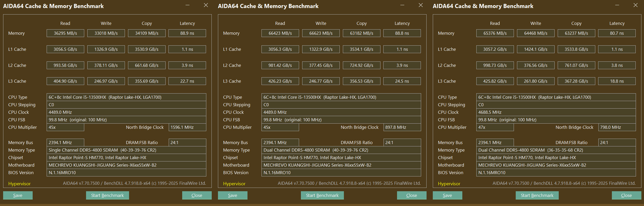Start Benchmark in the 897.8 MHz North Bridge window
644x206 pixels.
[x=322, y=195]
